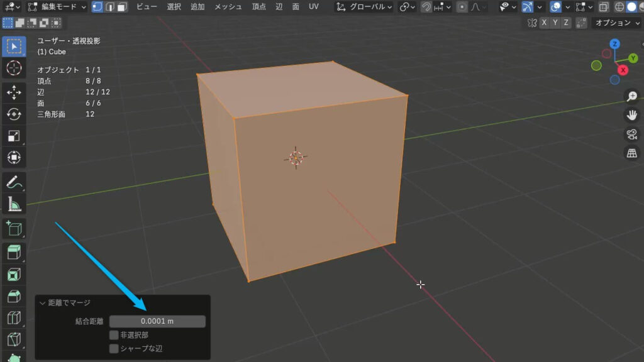Enable edge select mode

(109, 7)
